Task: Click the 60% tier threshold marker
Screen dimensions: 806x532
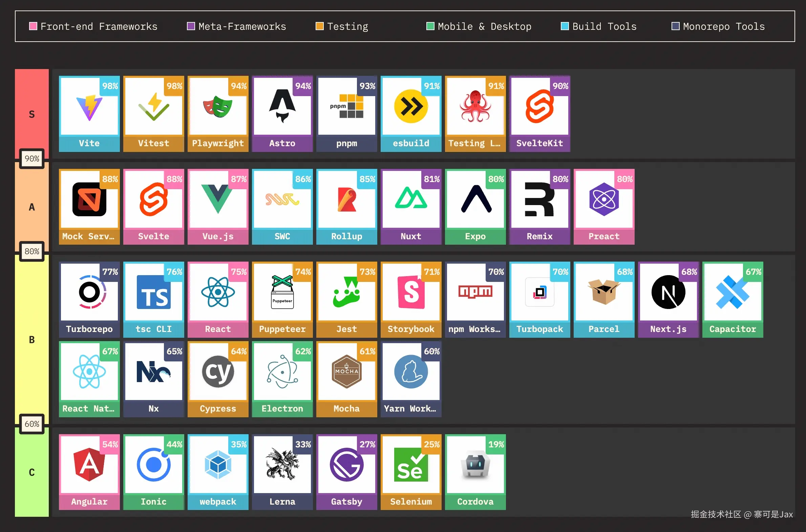Action: click(x=31, y=424)
